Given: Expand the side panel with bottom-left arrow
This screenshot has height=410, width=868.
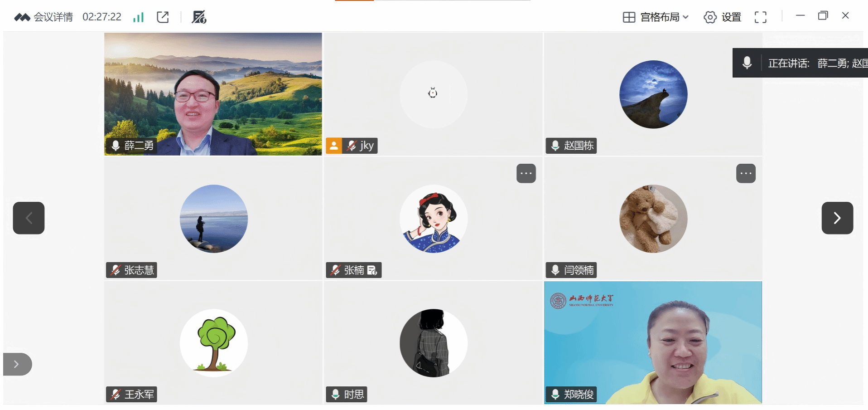Looking at the screenshot, I should tap(17, 364).
